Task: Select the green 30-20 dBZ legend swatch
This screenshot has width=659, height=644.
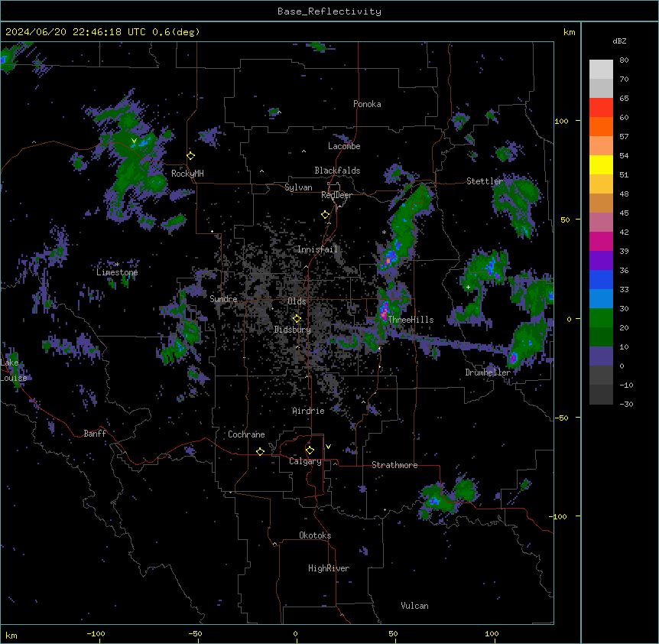Action: coord(601,318)
